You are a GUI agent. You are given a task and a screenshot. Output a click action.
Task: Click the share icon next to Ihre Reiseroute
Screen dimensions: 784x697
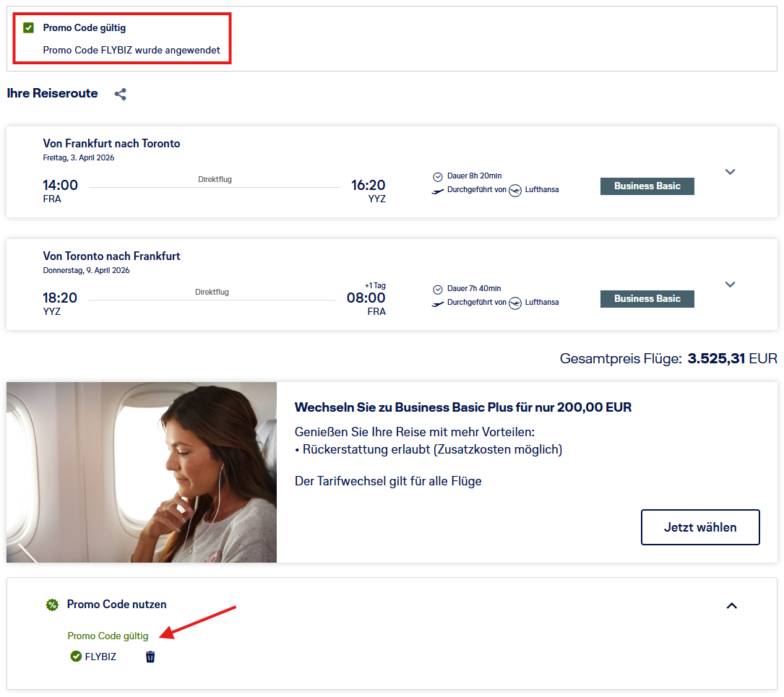[120, 94]
